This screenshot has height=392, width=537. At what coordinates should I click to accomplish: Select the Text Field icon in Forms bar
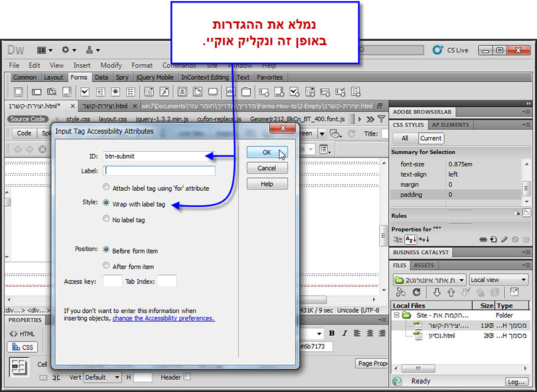coord(35,92)
